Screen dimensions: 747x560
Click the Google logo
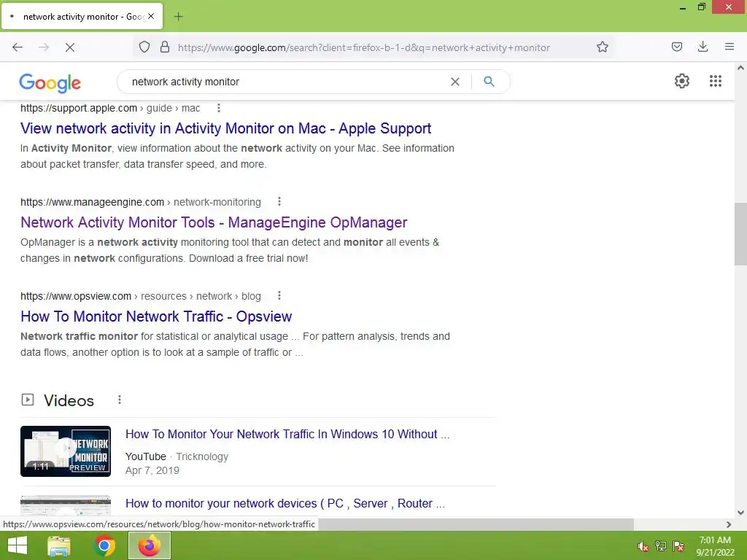50,83
